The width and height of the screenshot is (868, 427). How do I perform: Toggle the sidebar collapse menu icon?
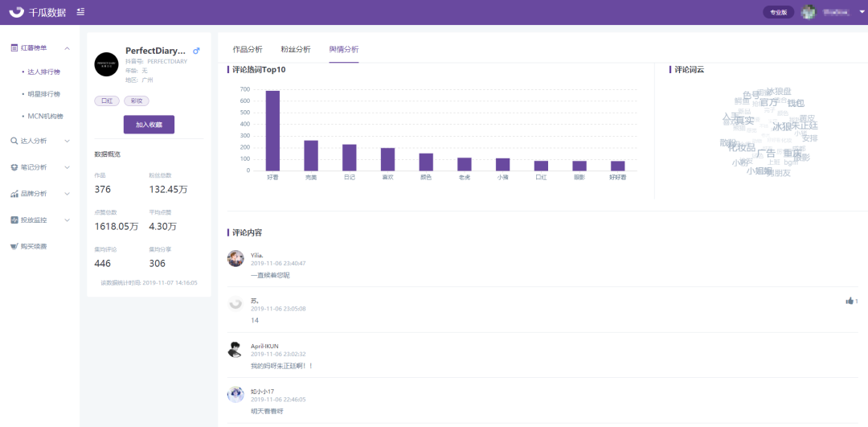click(x=81, y=11)
